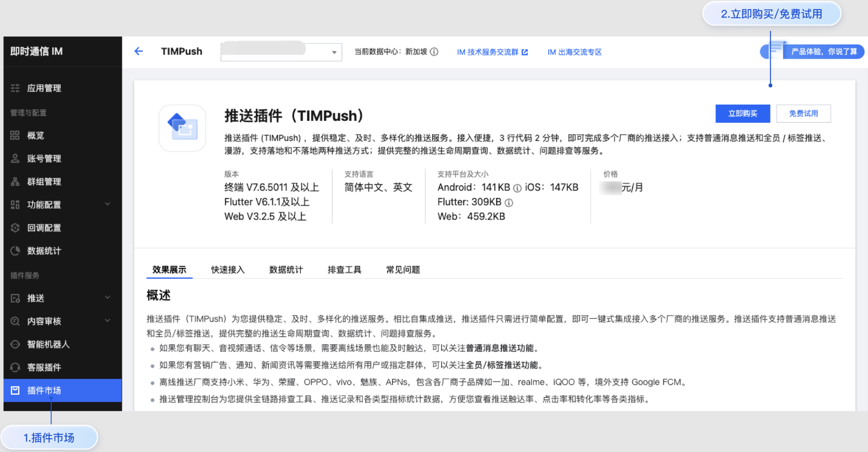Click the 推送 icon in sidebar
Viewport: 868px width, 452px height.
coord(15,298)
